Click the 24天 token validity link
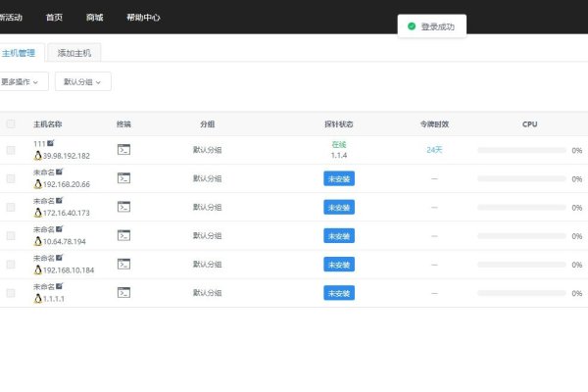Screen dimensions: 588x392 point(434,150)
